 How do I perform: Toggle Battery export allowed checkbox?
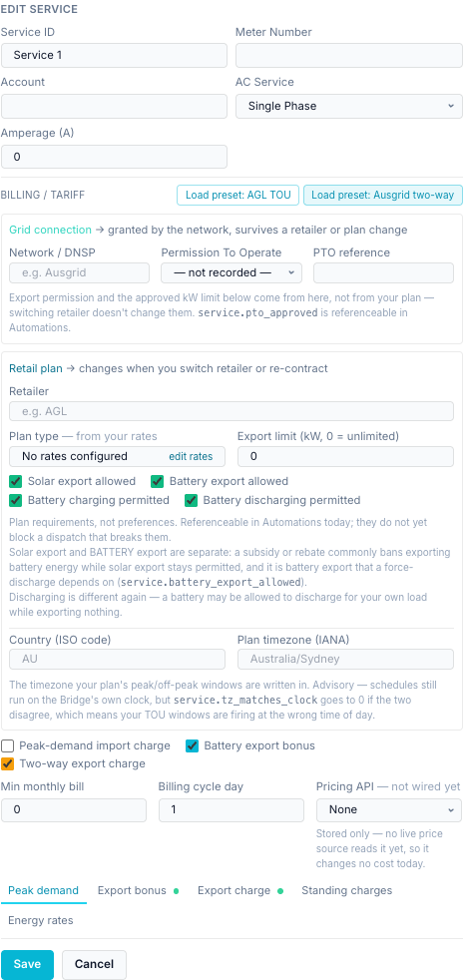point(158,481)
